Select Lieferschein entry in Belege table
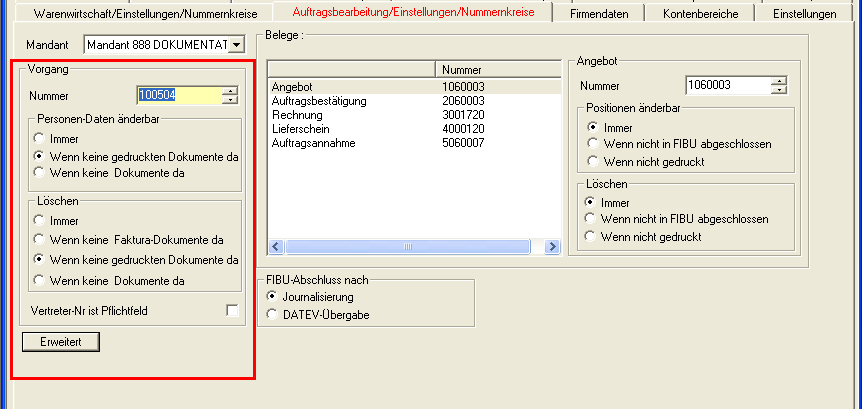862x409 pixels. click(301, 129)
